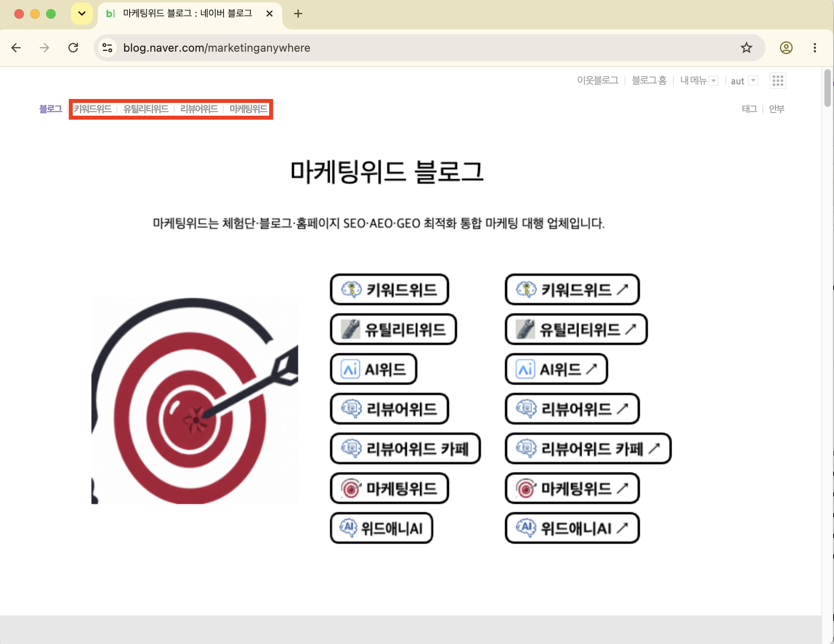834x644 pixels.
Task: Go forward one page
Action: 45,48
